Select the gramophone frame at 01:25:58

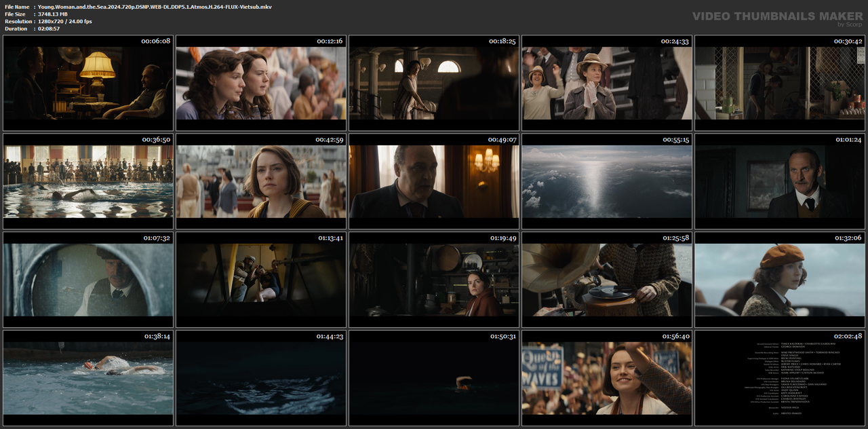607,280
